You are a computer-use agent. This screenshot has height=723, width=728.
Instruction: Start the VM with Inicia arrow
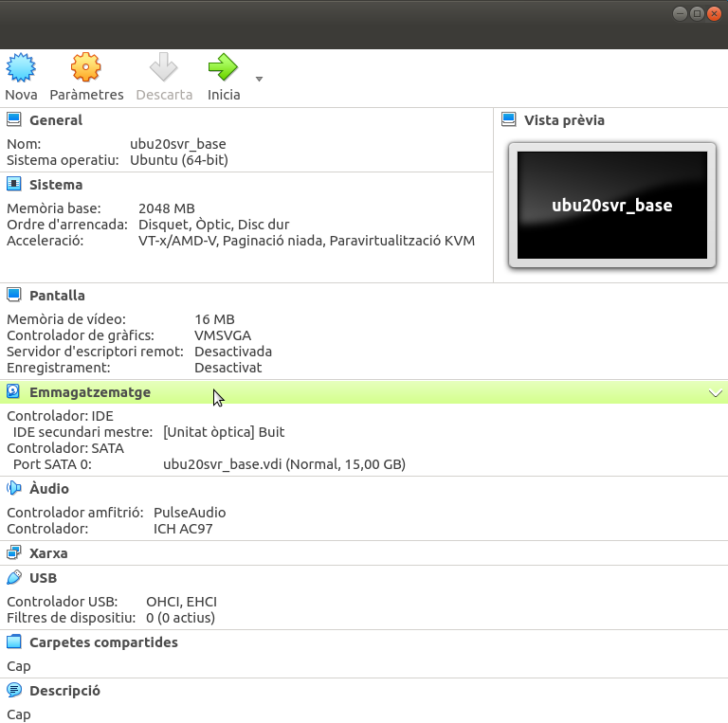tap(224, 68)
